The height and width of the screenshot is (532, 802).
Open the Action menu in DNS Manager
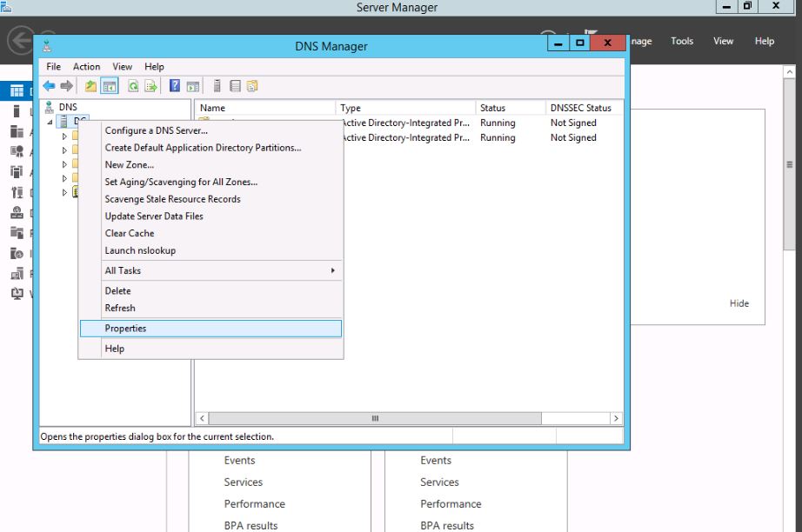86,66
